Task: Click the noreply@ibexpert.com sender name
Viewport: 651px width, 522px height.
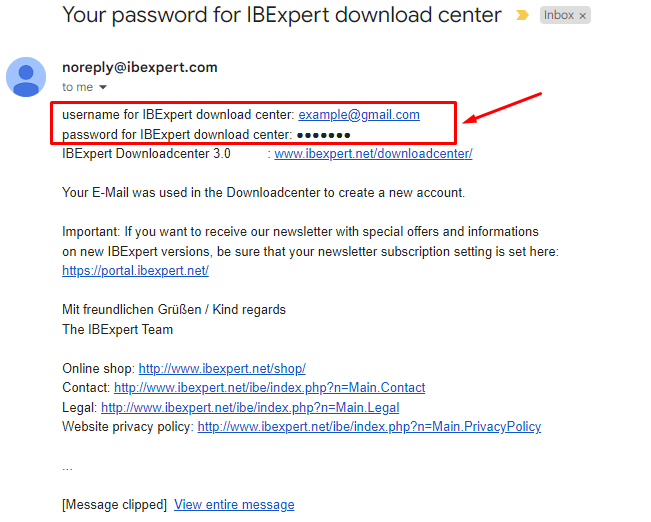Action: [x=140, y=67]
